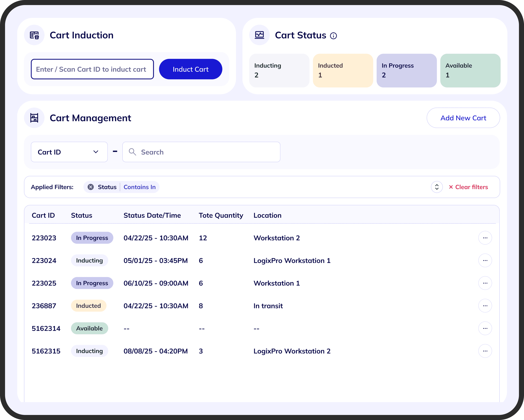This screenshot has height=420, width=524.
Task: Focus the Scan Cart ID input field
Action: (92, 69)
